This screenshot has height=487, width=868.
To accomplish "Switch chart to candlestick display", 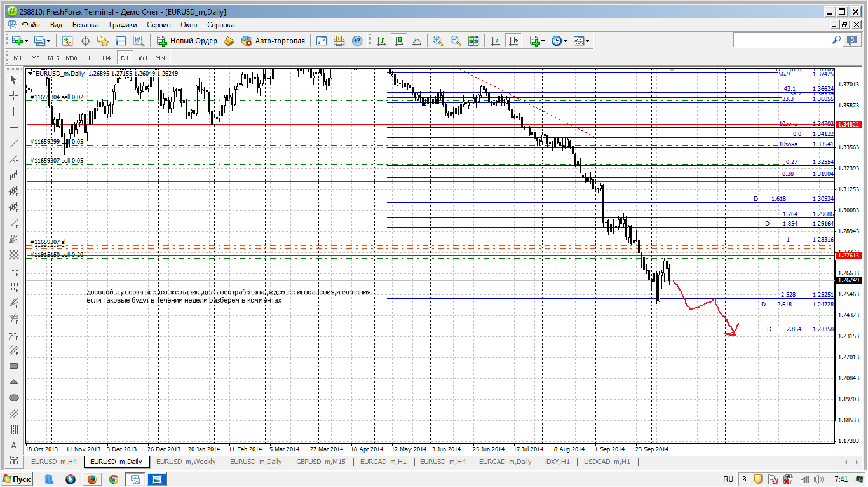I will point(399,41).
